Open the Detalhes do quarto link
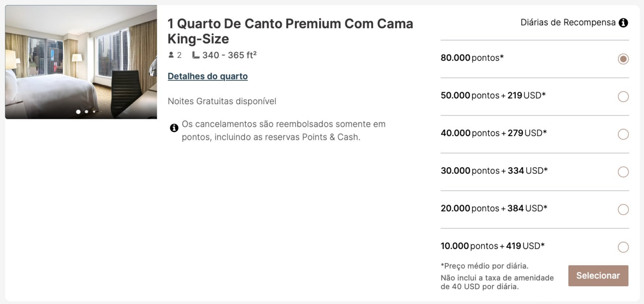 pyautogui.click(x=208, y=76)
